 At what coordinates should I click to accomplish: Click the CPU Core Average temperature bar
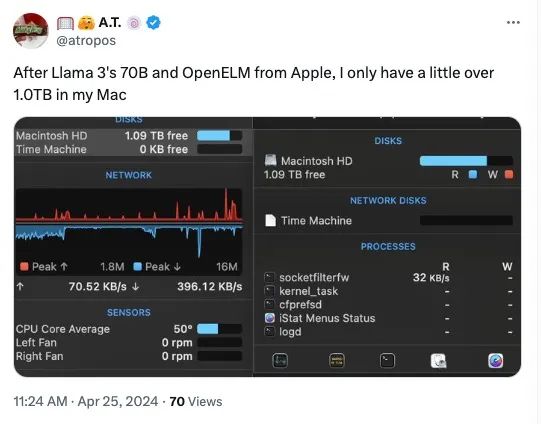coord(219,329)
